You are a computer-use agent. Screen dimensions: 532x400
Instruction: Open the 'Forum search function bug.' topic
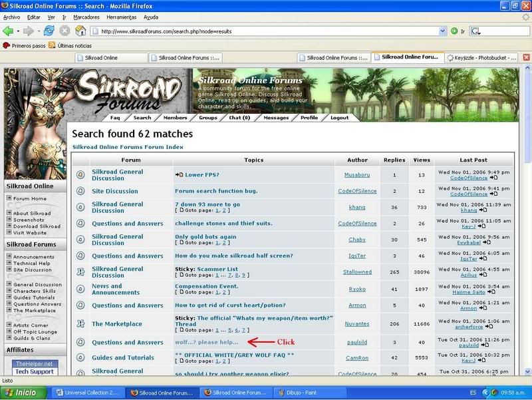coord(216,191)
